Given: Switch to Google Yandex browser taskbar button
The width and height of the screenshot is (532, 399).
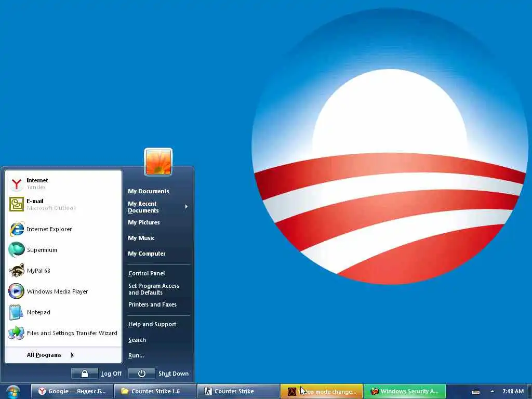Looking at the screenshot, I should click(72, 391).
